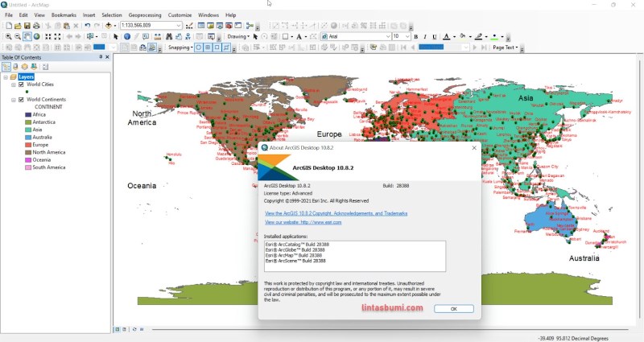Open the map scale dropdown

coord(179,26)
